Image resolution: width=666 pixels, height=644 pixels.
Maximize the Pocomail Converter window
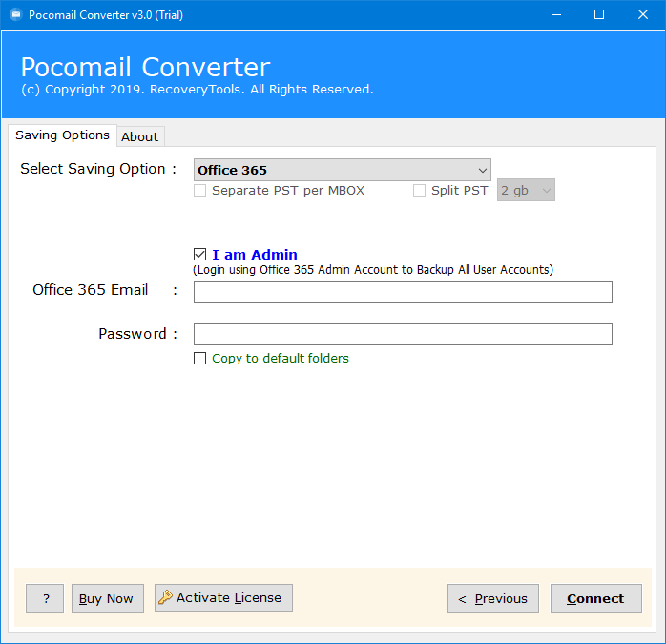click(x=599, y=15)
